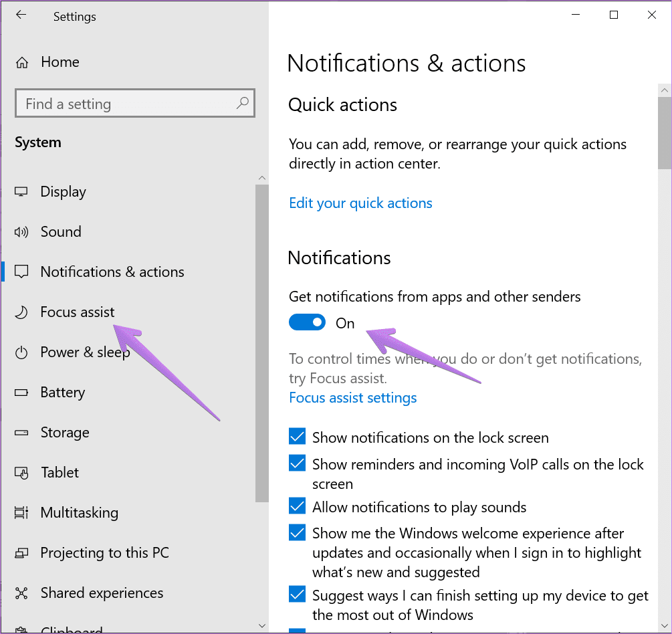
Task: Uncheck Allow notifications to play sounds
Action: click(x=298, y=507)
